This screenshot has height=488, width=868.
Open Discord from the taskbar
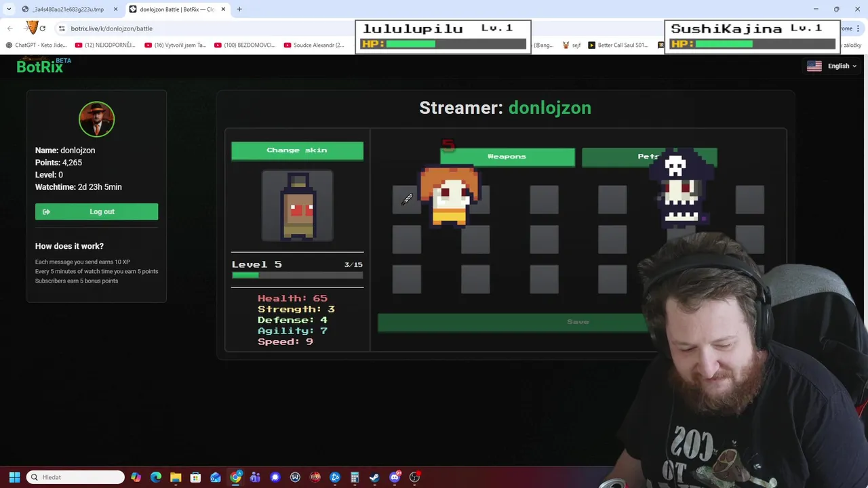coord(395,477)
